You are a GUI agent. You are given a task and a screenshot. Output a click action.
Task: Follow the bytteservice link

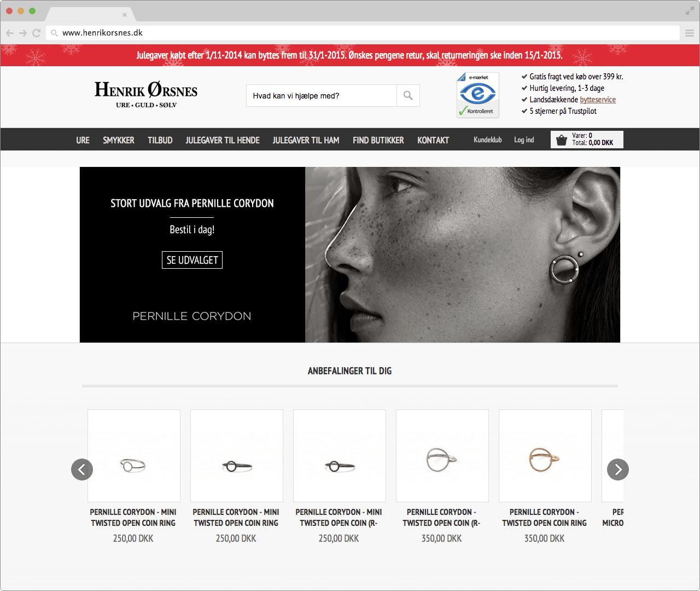coord(598,100)
